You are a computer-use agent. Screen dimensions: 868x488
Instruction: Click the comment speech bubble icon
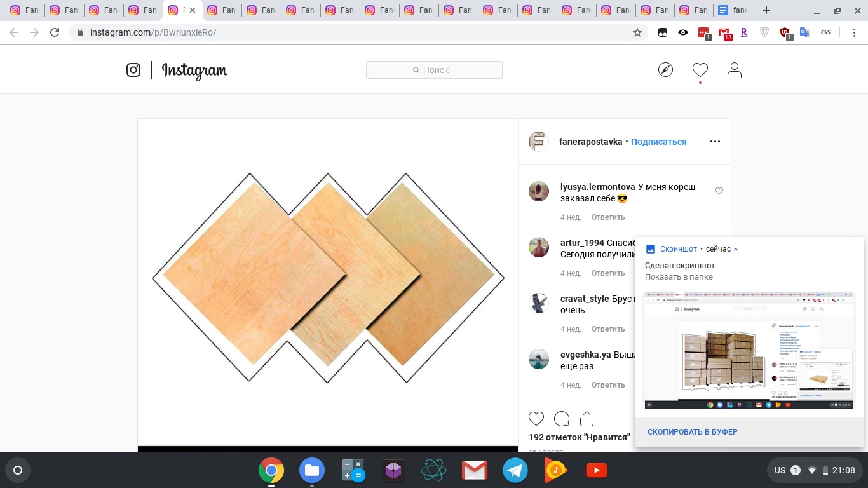pyautogui.click(x=562, y=419)
